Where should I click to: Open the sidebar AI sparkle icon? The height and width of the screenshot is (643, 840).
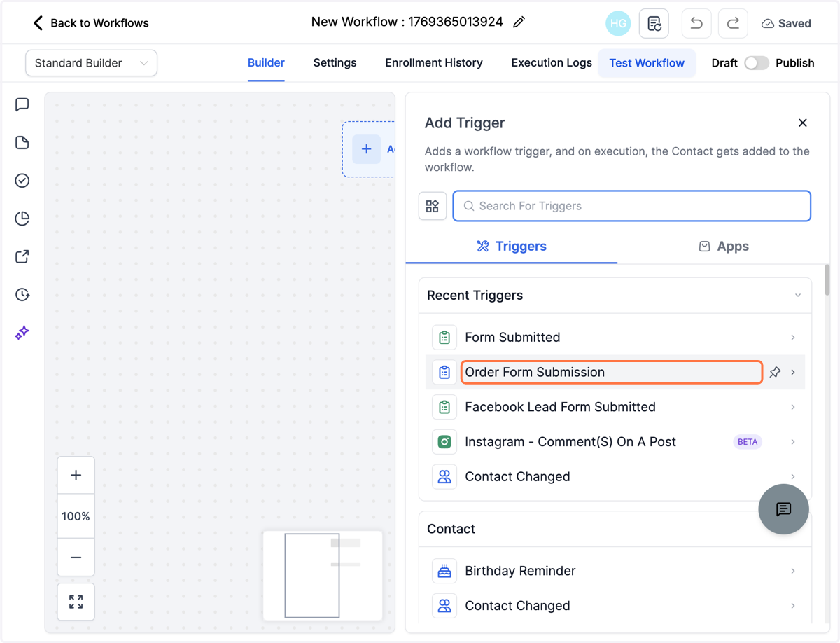[22, 333]
